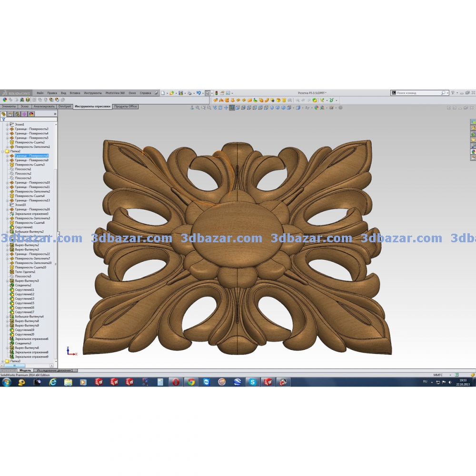Open the Инструменты menu
This screenshot has width=476, height=476.
pyautogui.click(x=92, y=93)
